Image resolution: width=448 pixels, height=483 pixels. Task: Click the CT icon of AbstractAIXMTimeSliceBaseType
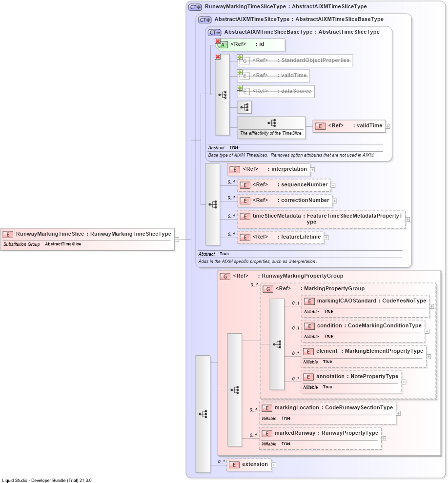click(214, 32)
